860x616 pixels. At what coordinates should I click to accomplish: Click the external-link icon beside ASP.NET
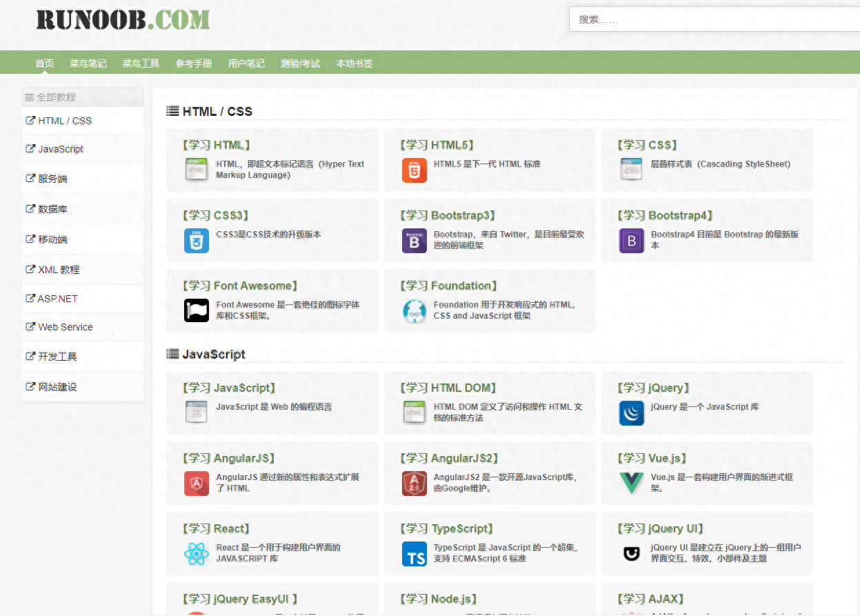pyautogui.click(x=30, y=298)
